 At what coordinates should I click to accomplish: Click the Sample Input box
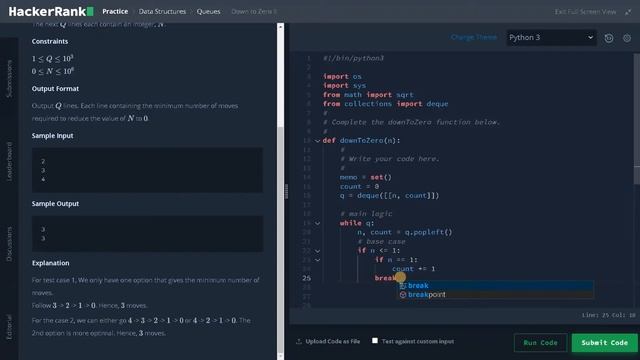pyautogui.click(x=147, y=170)
